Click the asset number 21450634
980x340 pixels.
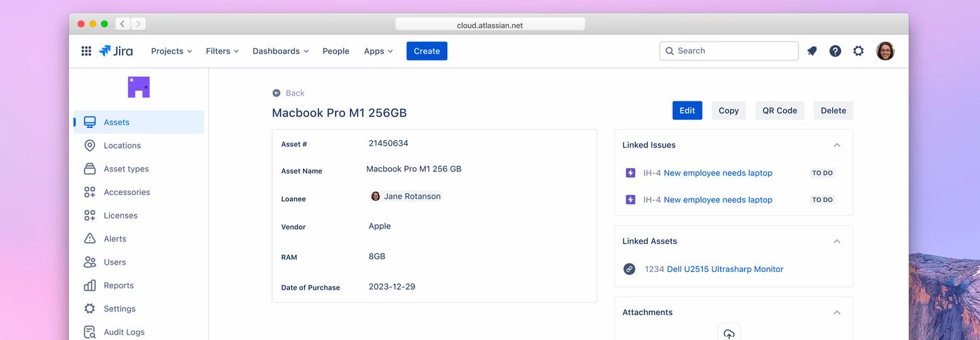(x=389, y=143)
